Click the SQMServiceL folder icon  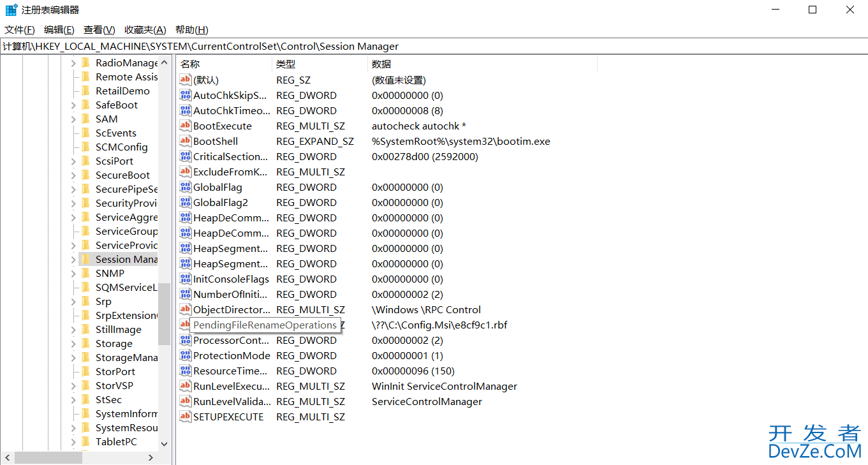(x=85, y=287)
